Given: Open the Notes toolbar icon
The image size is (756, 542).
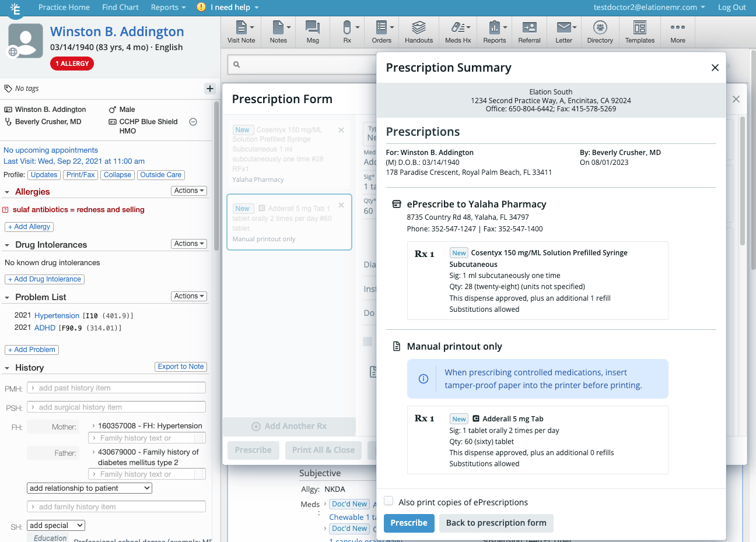Looking at the screenshot, I should (278, 32).
